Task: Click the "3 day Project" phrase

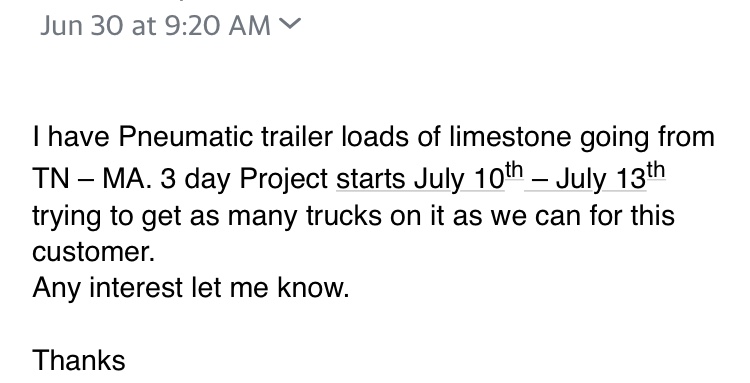Action: point(244,180)
